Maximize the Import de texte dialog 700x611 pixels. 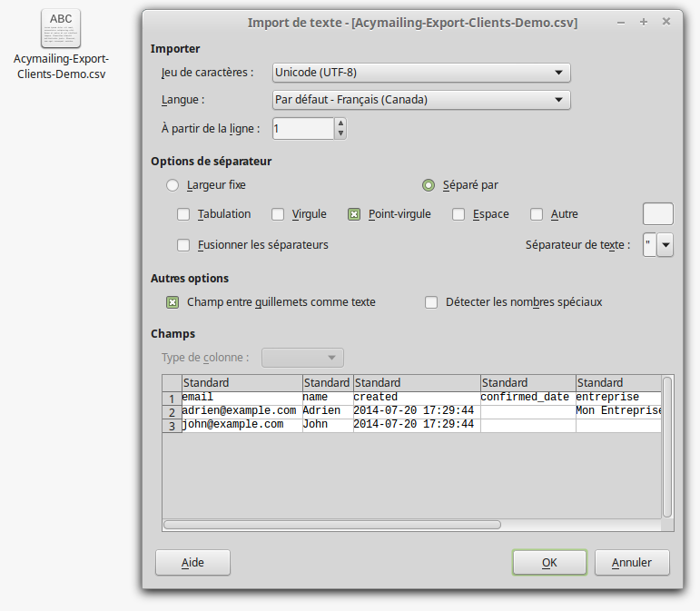click(644, 22)
